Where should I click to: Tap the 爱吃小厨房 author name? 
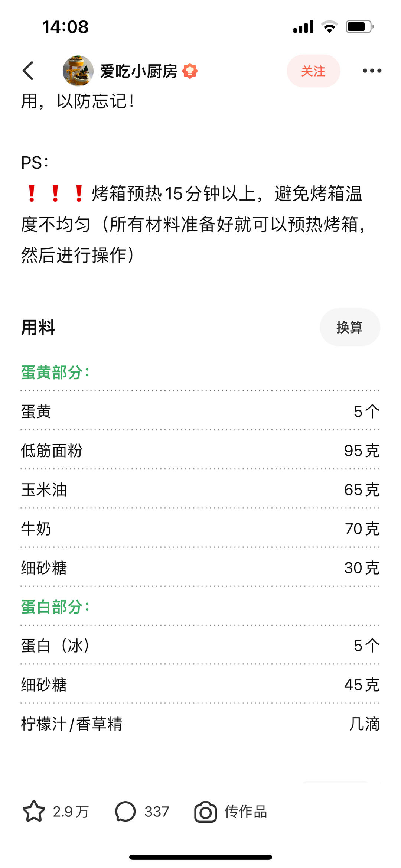pos(138,71)
